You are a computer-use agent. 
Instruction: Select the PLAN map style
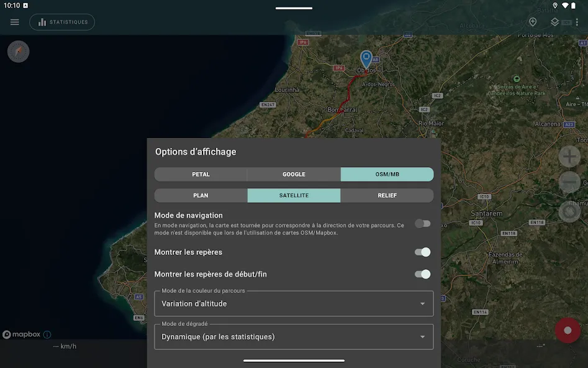tap(201, 196)
